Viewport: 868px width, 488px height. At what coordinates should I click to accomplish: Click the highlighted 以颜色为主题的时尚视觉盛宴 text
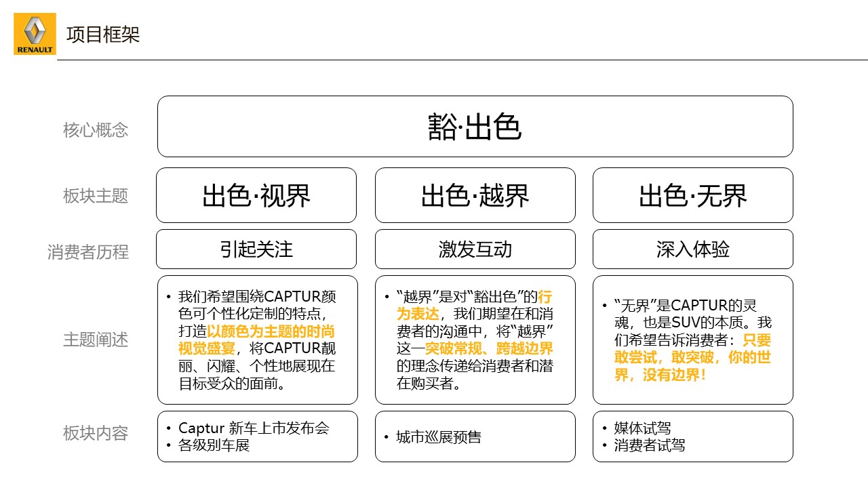pyautogui.click(x=270, y=332)
